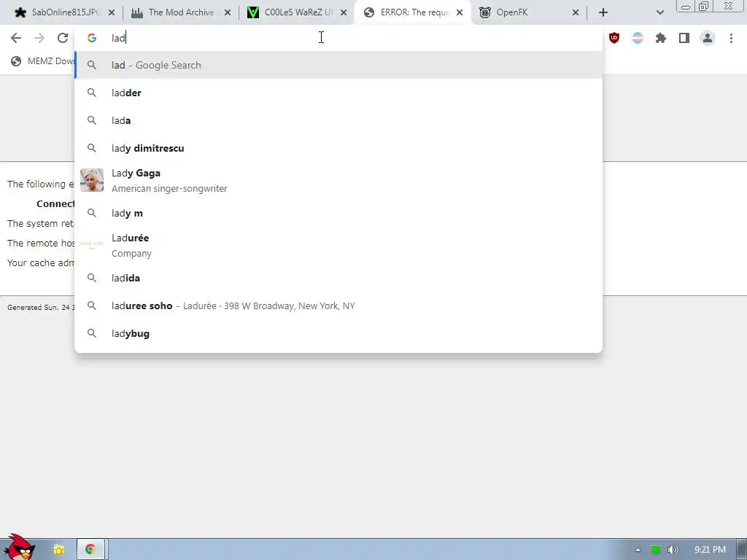Select the 'lada' suggestion

coord(338,120)
